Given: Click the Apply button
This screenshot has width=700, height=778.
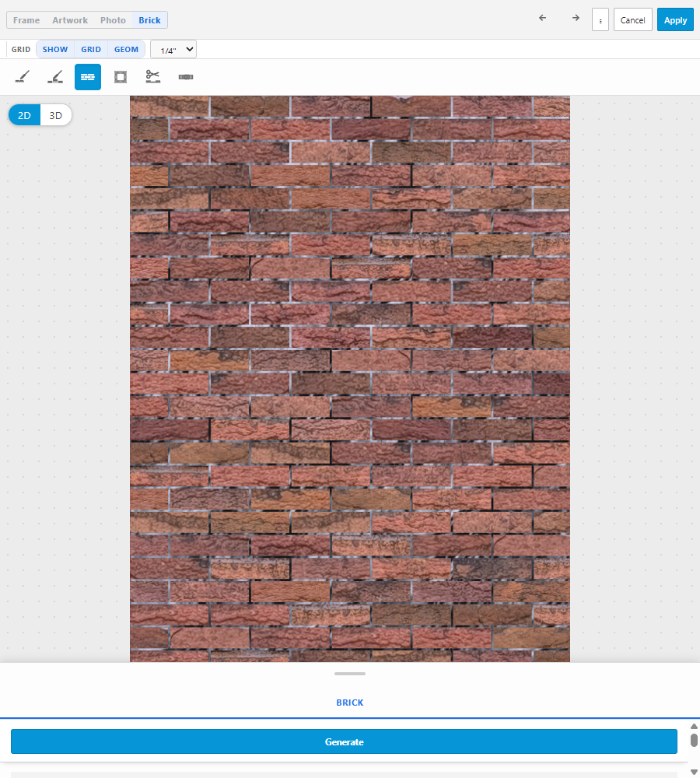Looking at the screenshot, I should click(x=675, y=20).
